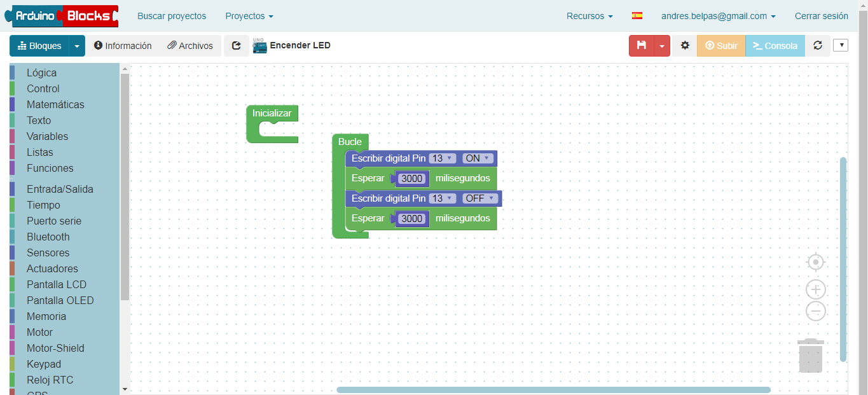The width and height of the screenshot is (868, 395).
Task: Open the Recursos menu
Action: click(x=589, y=16)
